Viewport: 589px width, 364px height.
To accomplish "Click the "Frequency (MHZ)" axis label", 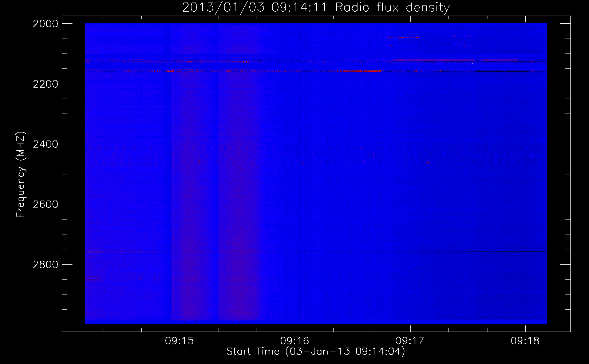I will click(x=21, y=175).
